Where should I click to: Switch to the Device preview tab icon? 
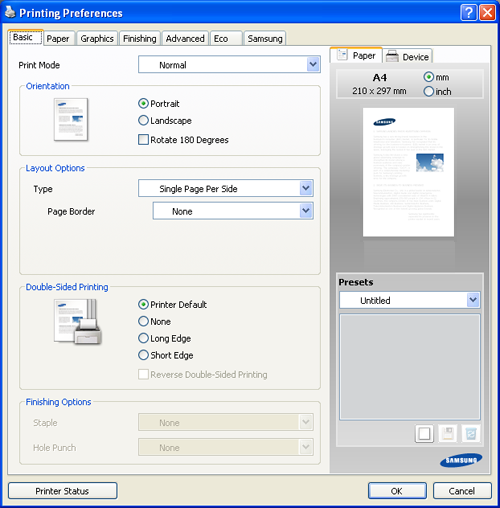click(x=392, y=56)
